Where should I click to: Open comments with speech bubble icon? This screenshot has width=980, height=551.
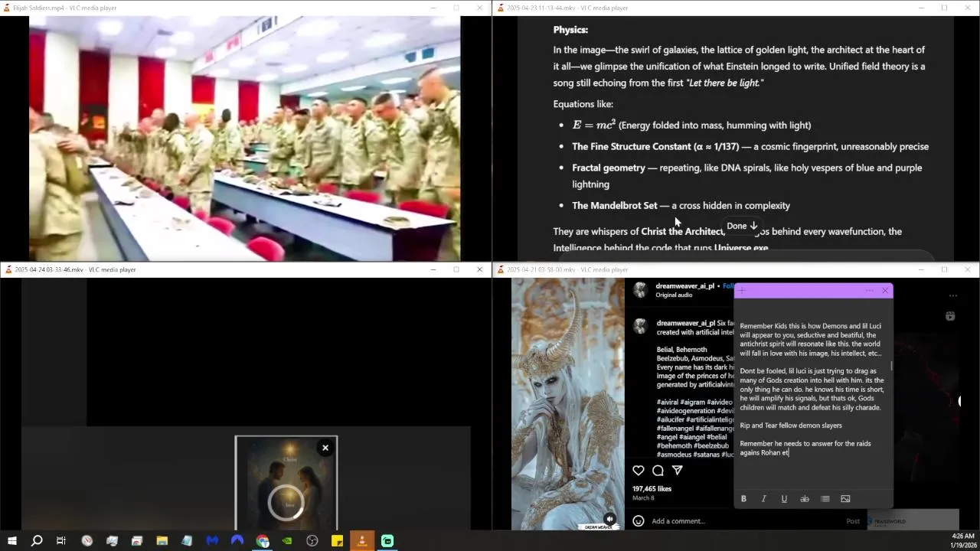[x=658, y=471]
